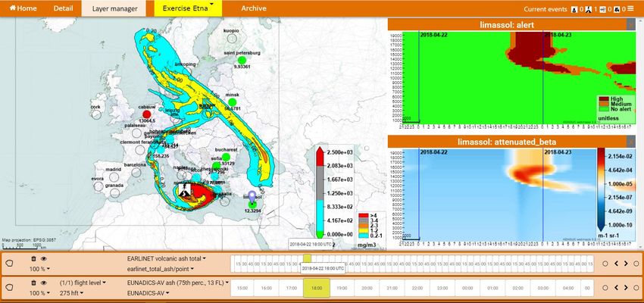The image size is (644, 303).
Task: Click the Current events label
Action: point(545,9)
